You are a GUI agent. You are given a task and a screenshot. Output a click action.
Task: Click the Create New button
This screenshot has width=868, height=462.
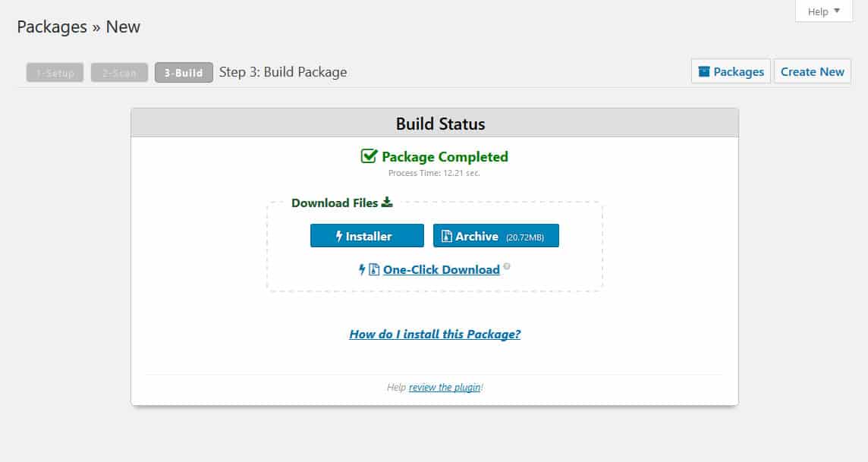pos(812,71)
